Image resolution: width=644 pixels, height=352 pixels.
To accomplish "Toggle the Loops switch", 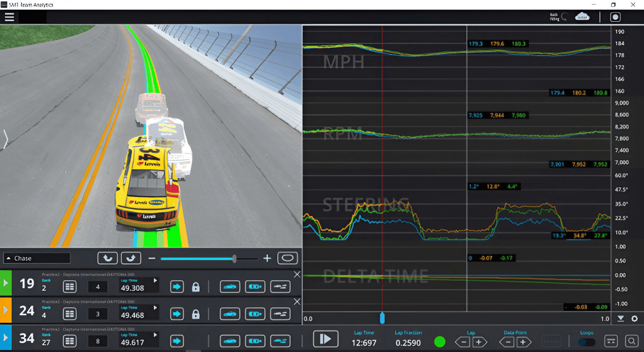I will point(586,342).
